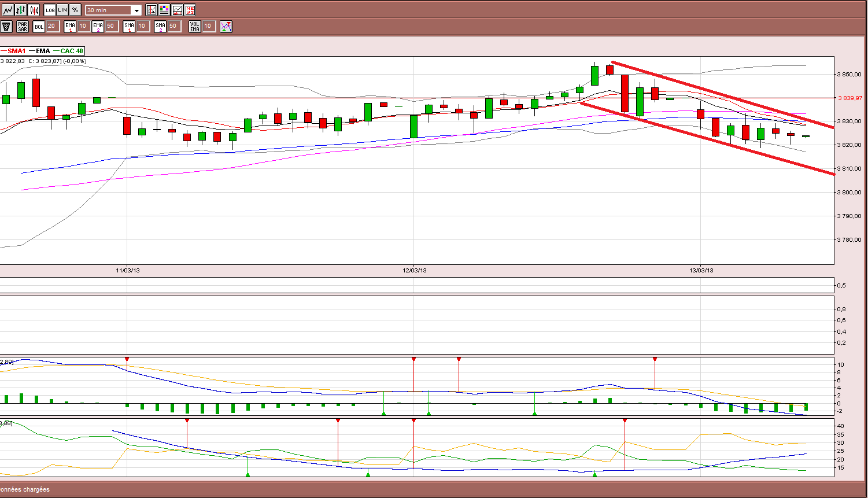Viewport: 868px width, 498px height.
Task: Switch to line chart display
Action: click(x=8, y=10)
